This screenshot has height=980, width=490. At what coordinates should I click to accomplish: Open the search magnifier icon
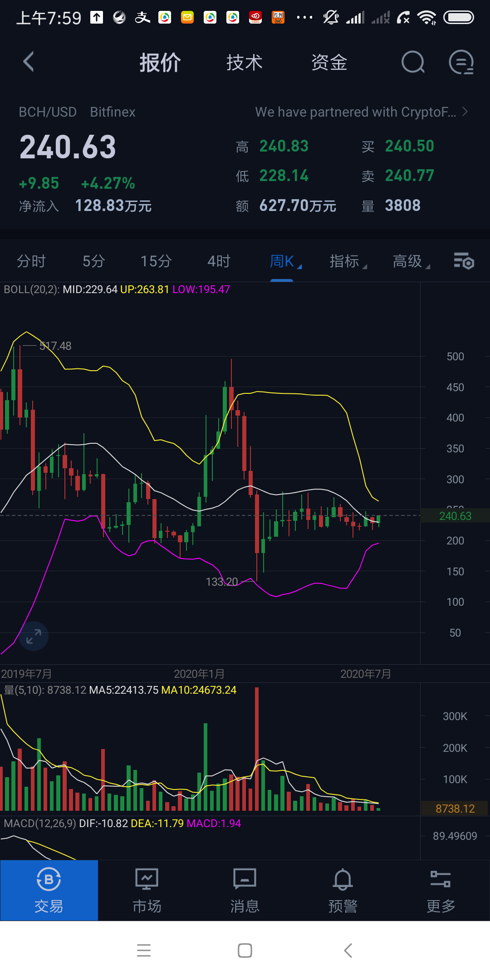[413, 62]
